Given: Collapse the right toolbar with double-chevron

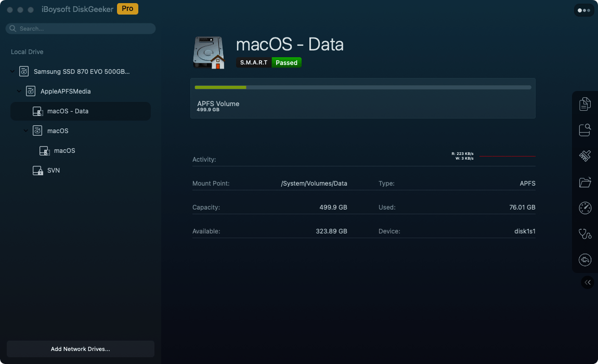Looking at the screenshot, I should pyautogui.click(x=588, y=282).
